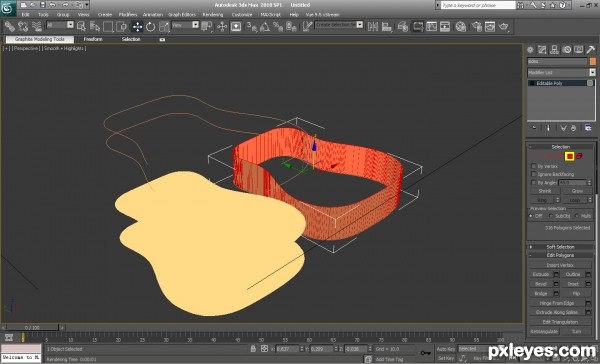The width and height of the screenshot is (600, 364).
Task: Click the Unlink Selection icon
Action: click(x=23, y=26)
